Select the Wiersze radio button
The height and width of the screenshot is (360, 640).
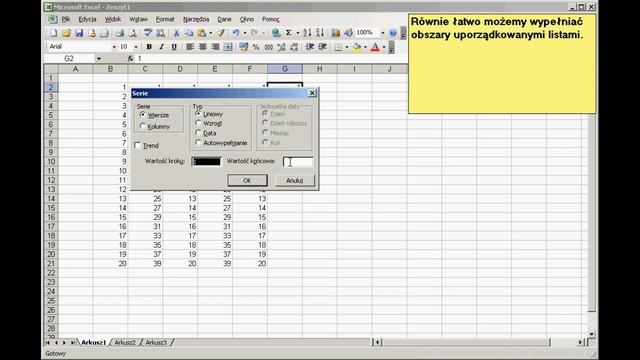(155, 115)
